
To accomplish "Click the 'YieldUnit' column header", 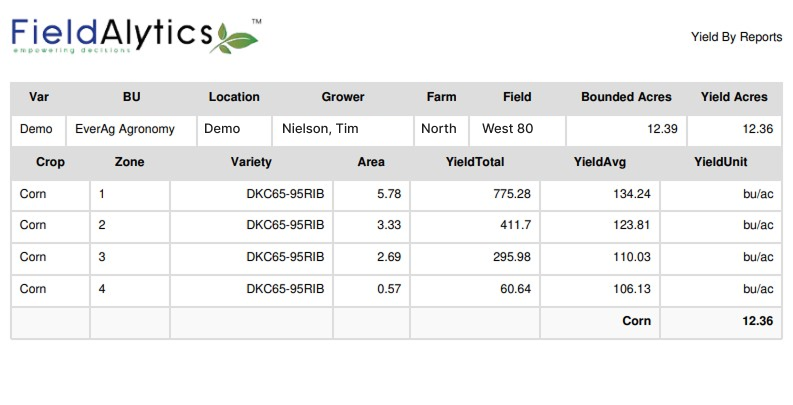I will (721, 162).
